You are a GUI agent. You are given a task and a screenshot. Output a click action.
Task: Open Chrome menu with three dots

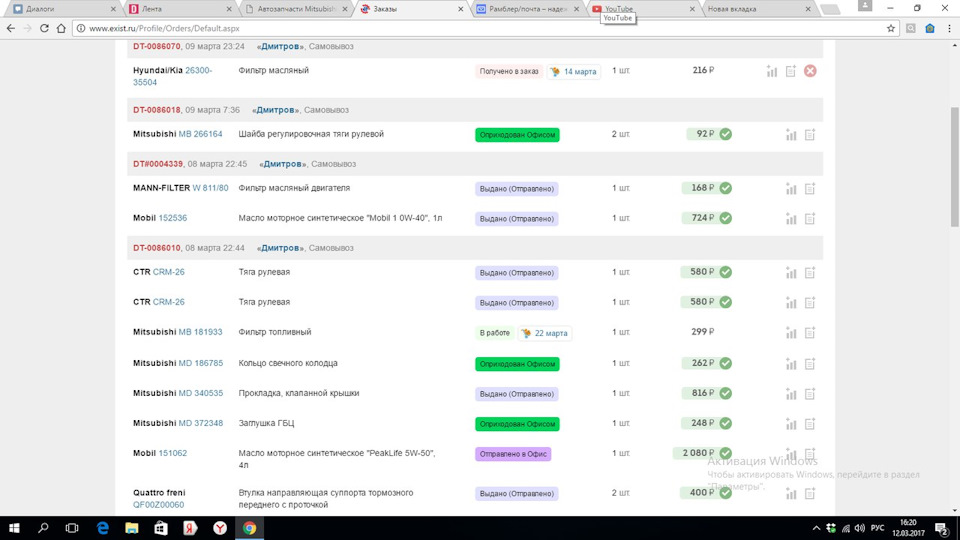pos(949,28)
